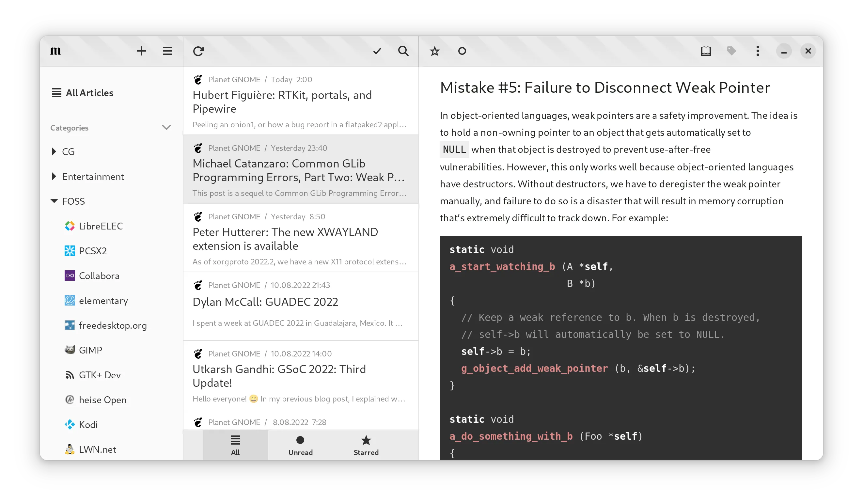Minimize the NewsFlash window

pyautogui.click(x=784, y=51)
